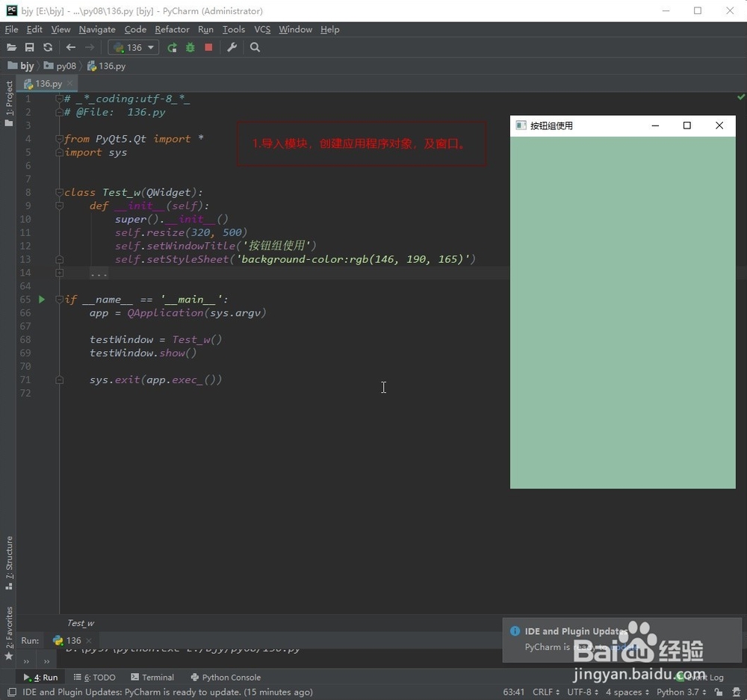The image size is (747, 700).
Task: Open the Code menu
Action: point(135,30)
